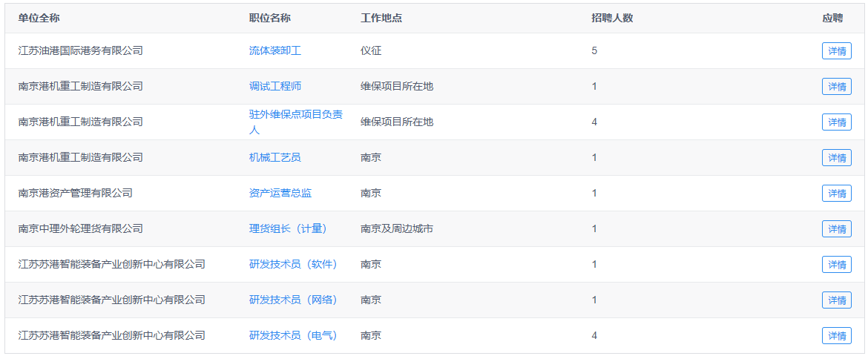Click the 调试工程师 position link

tap(274, 87)
